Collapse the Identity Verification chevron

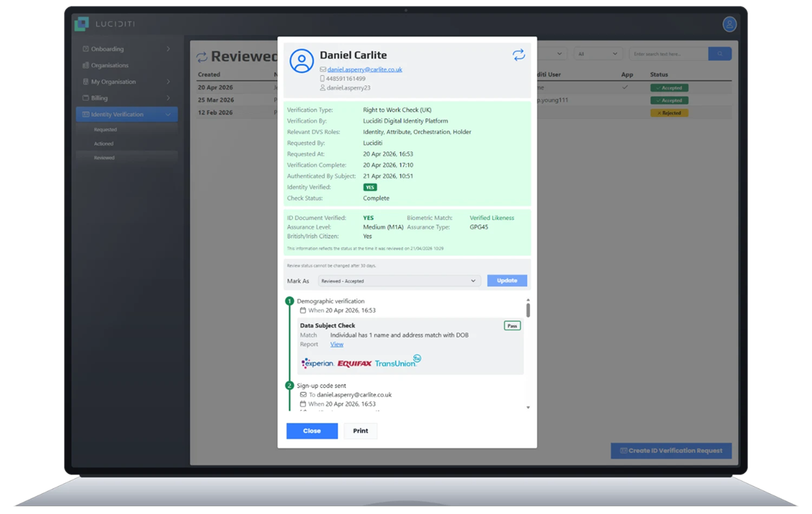coord(168,114)
